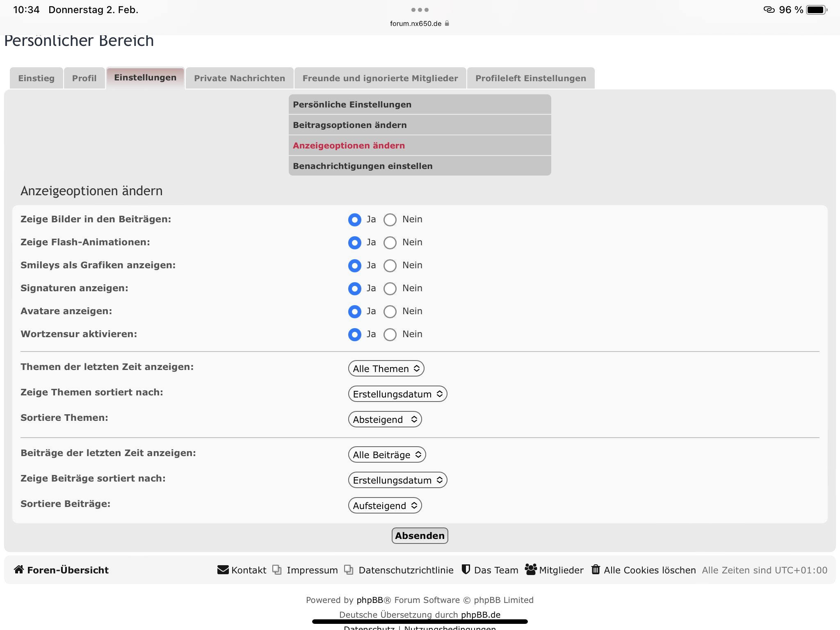The width and height of the screenshot is (840, 630).
Task: Open the Aufsteigend dropdown for Beiträge
Action: pos(385,505)
